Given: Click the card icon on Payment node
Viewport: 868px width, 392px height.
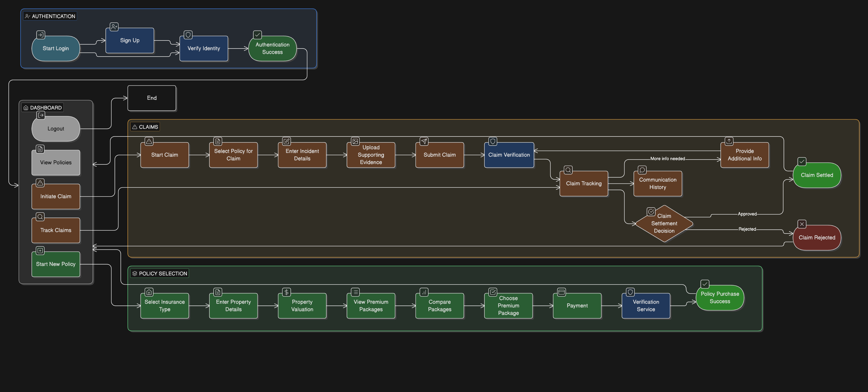Looking at the screenshot, I should pyautogui.click(x=562, y=292).
